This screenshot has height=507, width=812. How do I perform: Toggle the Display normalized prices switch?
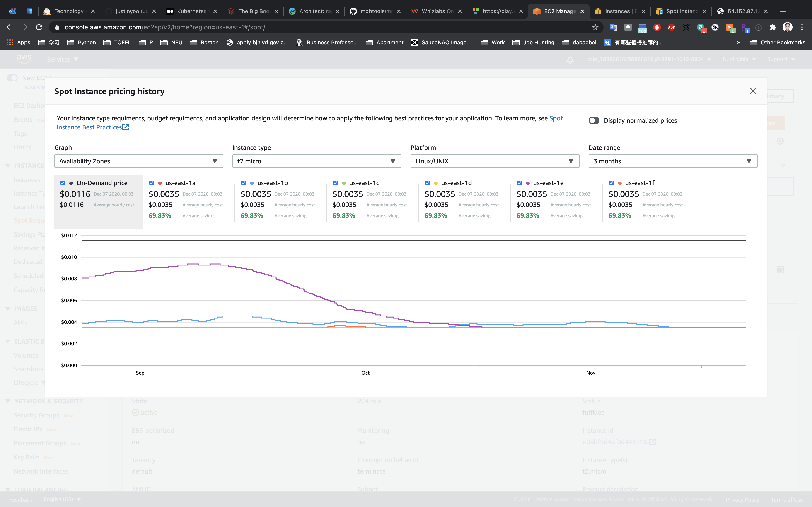tap(594, 120)
